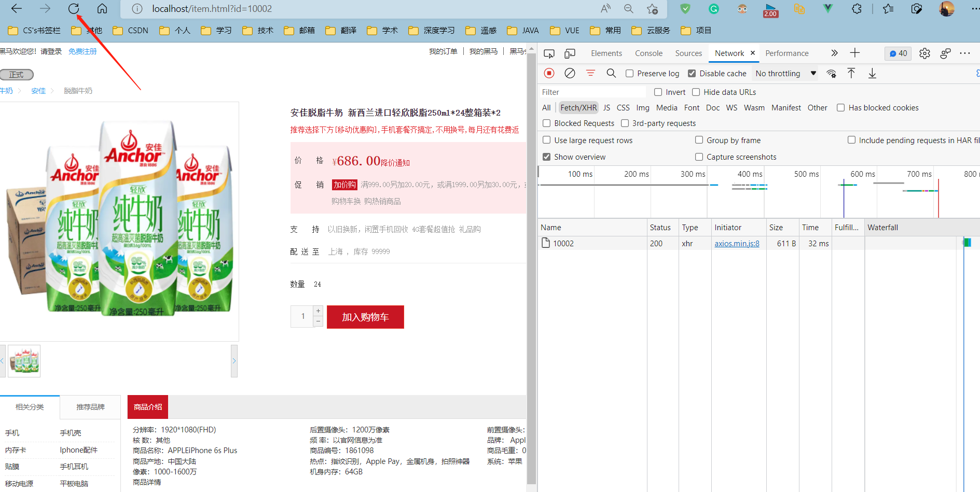
Task: Show more DevTools tabs chevron
Action: click(834, 53)
